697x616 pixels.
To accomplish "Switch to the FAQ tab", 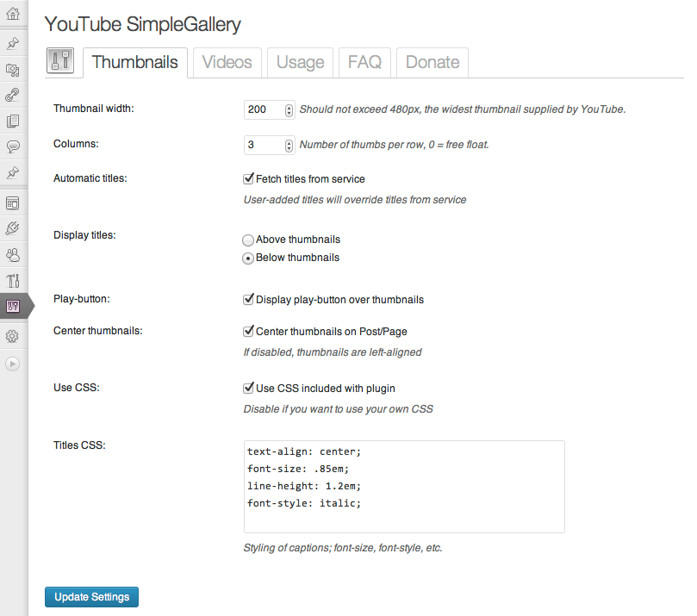I will (364, 62).
